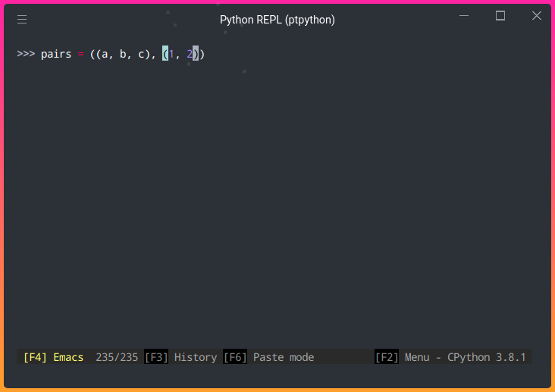This screenshot has width=555, height=392.
Task: Click the 235/235 history counter
Action: (117, 357)
